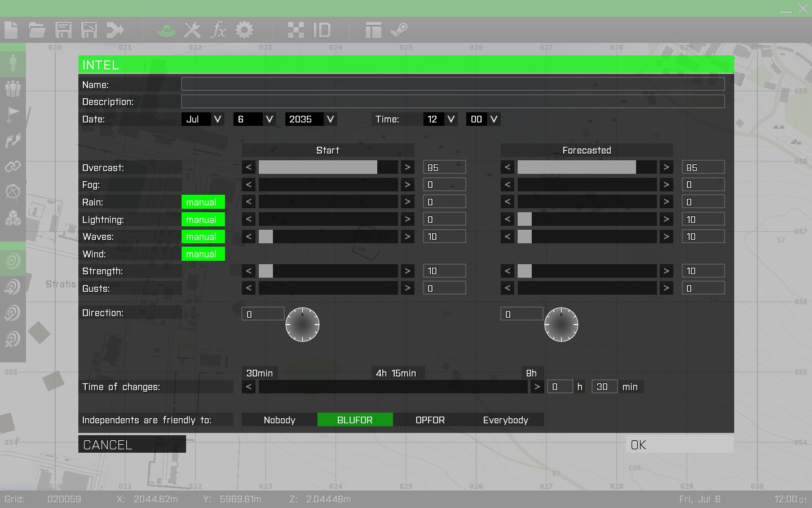Expand the month dropdown showing Jul

203,119
